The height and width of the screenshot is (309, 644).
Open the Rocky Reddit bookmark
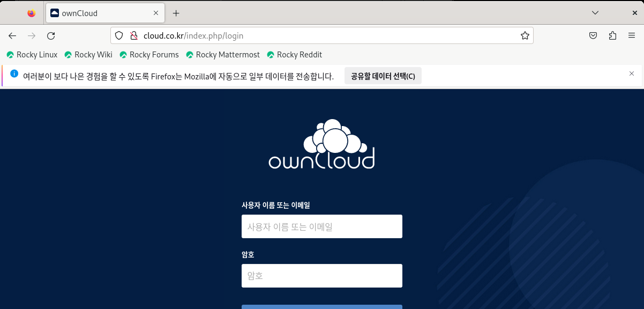click(x=295, y=55)
